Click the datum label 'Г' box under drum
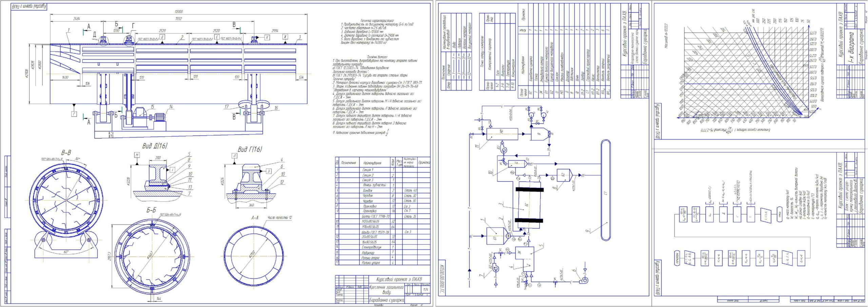The width and height of the screenshot is (868, 307). pyautogui.click(x=74, y=114)
